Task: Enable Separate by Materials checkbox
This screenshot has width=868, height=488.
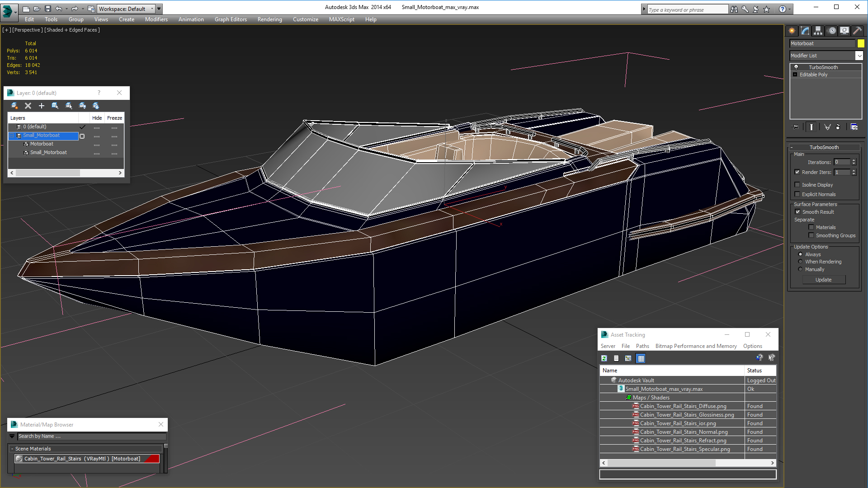Action: pyautogui.click(x=811, y=227)
